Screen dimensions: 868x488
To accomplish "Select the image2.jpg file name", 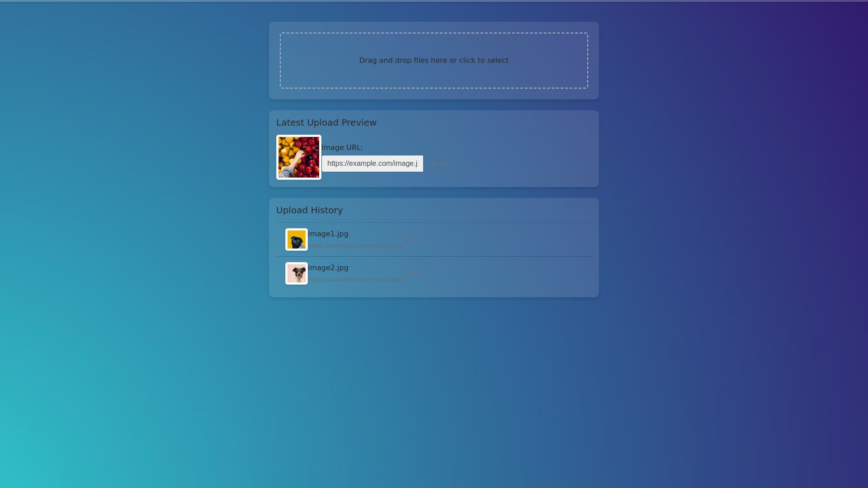I will [328, 268].
